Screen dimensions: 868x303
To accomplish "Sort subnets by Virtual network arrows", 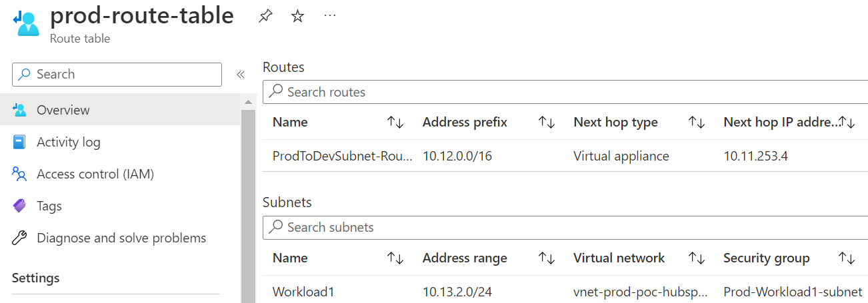I will (697, 258).
